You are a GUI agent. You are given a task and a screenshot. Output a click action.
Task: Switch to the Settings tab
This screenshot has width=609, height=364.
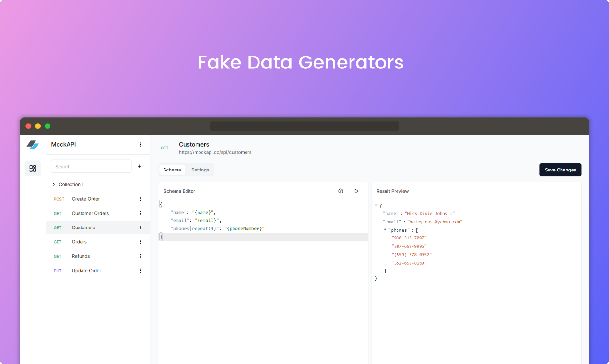tap(200, 170)
